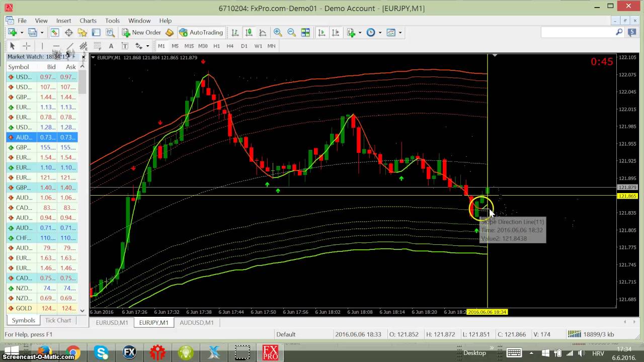Select the M5 timeframe
Viewport: 644px width, 362px height.
pos(175,46)
